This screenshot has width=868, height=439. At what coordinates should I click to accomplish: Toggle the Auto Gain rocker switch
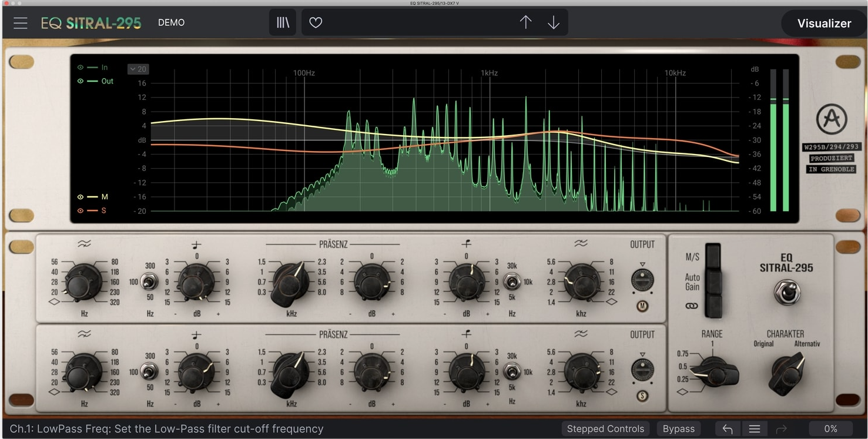pos(713,282)
